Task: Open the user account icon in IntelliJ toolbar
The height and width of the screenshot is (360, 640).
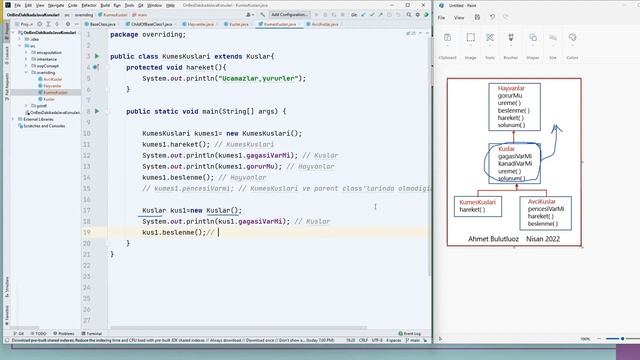Action: coord(249,15)
